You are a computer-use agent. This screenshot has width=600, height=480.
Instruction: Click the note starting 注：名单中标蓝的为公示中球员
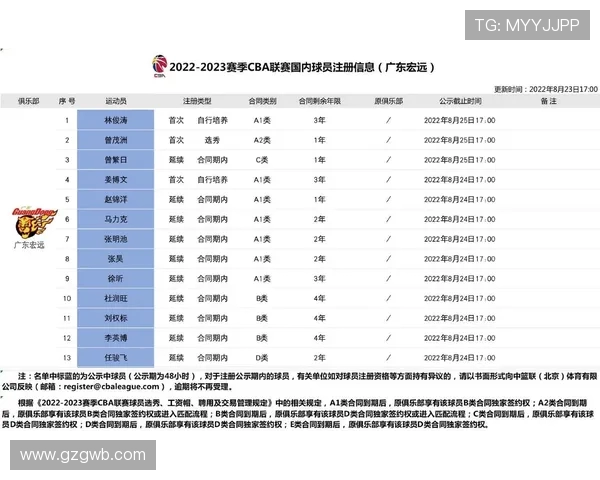click(x=299, y=382)
